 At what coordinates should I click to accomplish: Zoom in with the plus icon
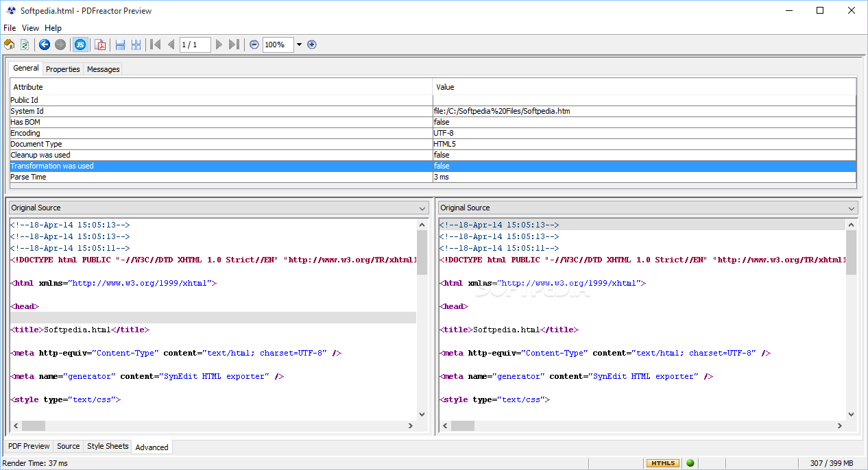[x=312, y=45]
